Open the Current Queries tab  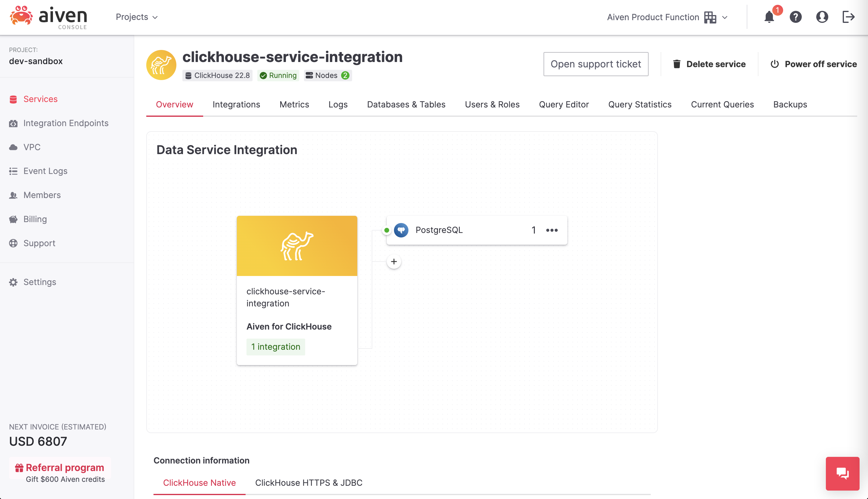click(722, 104)
